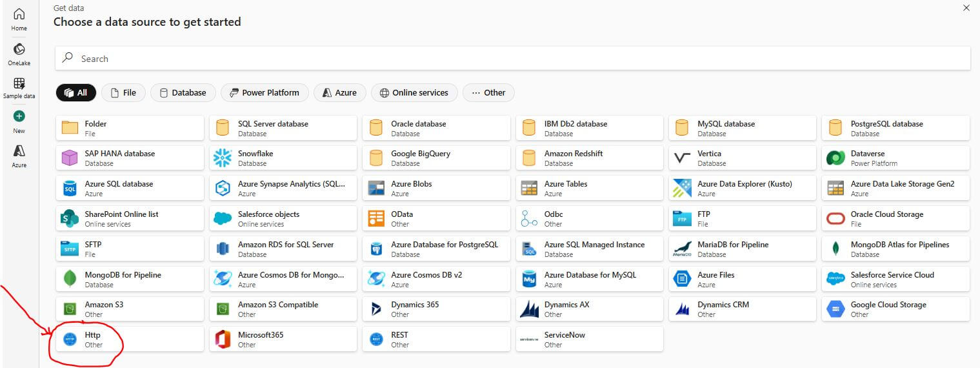Pick the MongoDB Atlas for Pipelines icon

pos(835,249)
